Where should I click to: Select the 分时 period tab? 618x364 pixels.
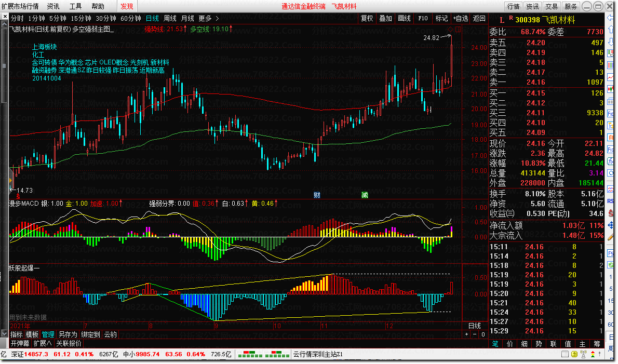coord(17,18)
